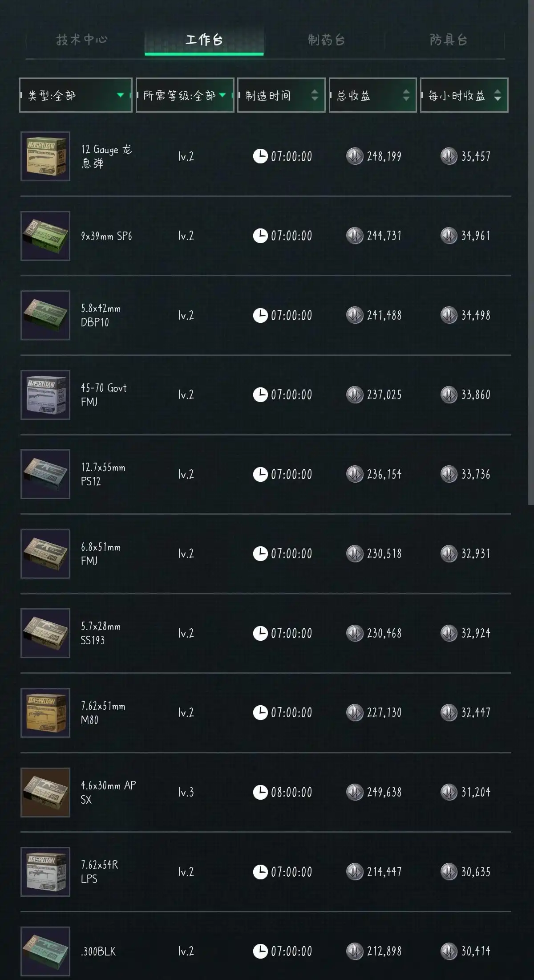Switch to the 制药台 tab

(x=326, y=40)
